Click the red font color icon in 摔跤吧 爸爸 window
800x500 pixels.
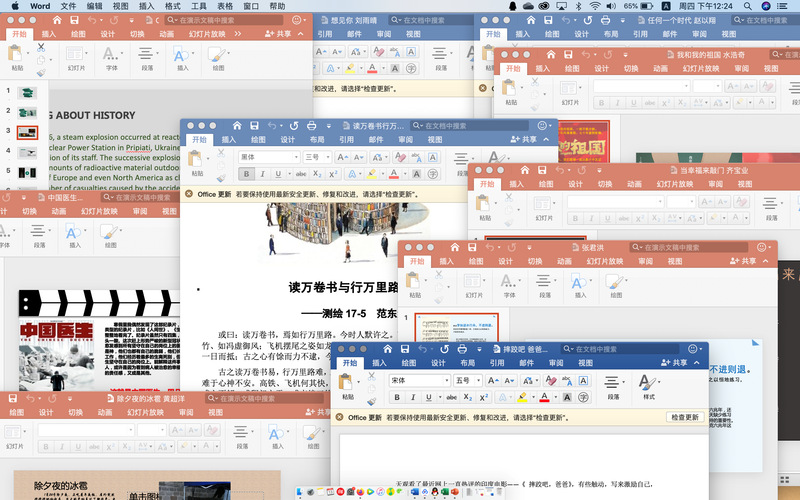tap(544, 397)
